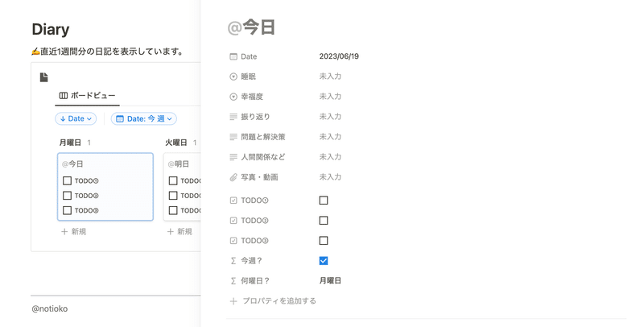The height and width of the screenshot is (327, 644).
Task: Tick the TODO① property checkbox in page panel
Action: (x=324, y=201)
